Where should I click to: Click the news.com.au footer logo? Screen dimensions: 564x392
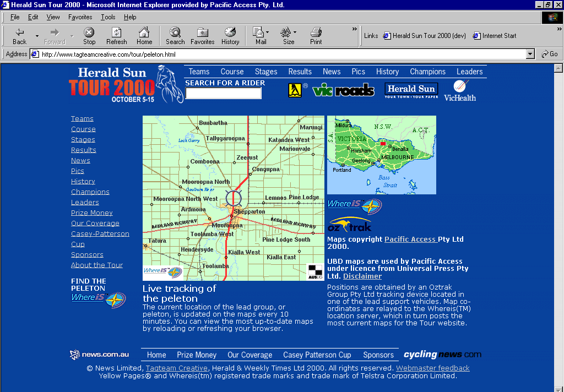pyautogui.click(x=99, y=355)
